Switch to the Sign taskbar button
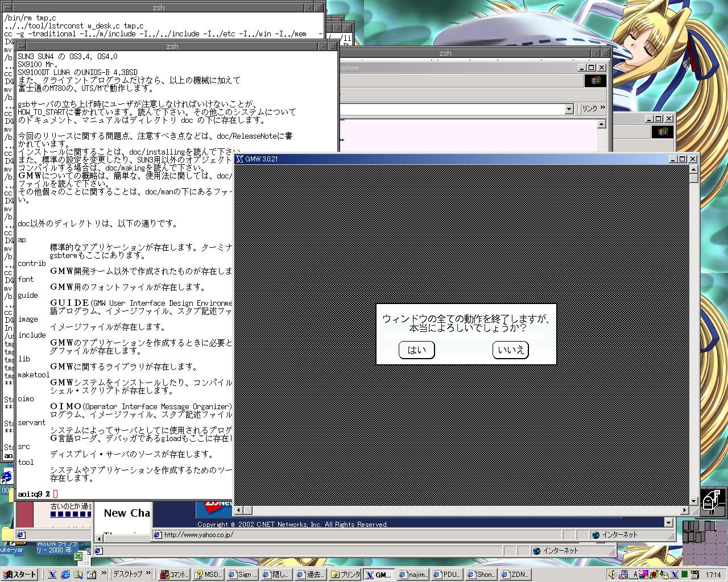This screenshot has height=582, width=728. [242, 575]
